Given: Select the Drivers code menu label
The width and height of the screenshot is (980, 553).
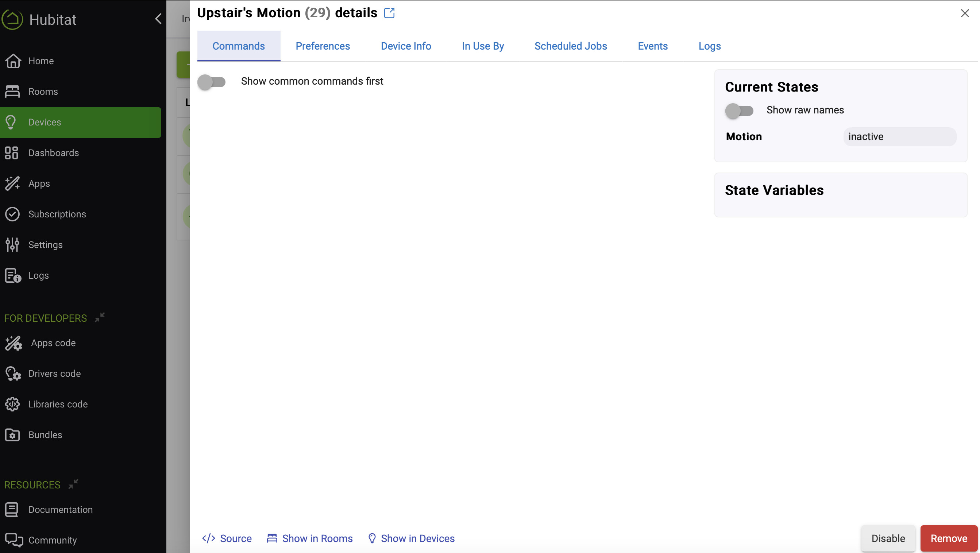Looking at the screenshot, I should click(54, 374).
